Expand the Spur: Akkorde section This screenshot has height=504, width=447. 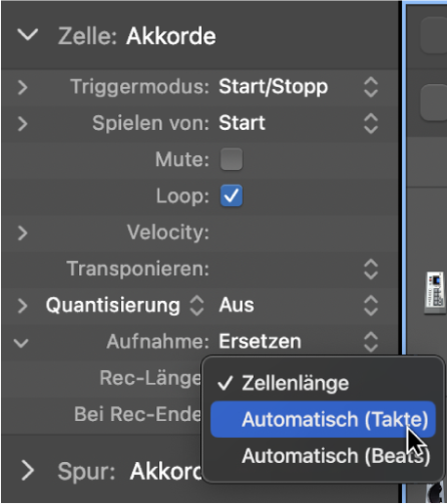click(27, 471)
